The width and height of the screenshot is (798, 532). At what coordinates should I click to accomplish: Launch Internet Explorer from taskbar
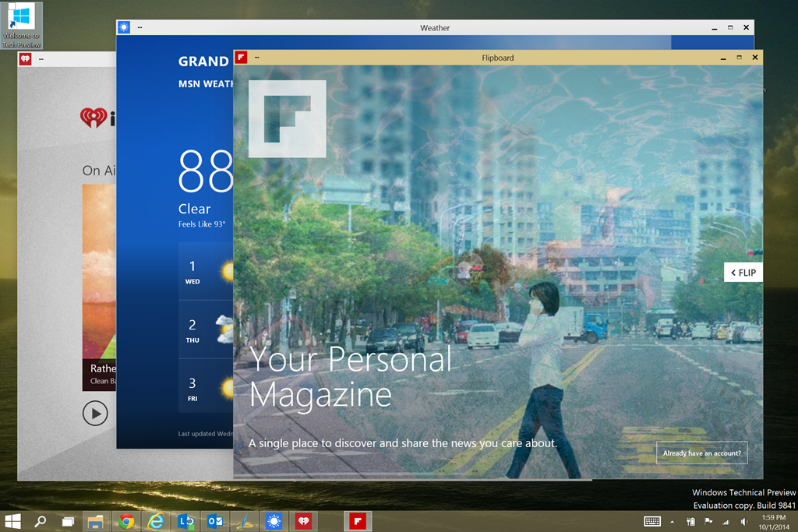[x=156, y=521]
